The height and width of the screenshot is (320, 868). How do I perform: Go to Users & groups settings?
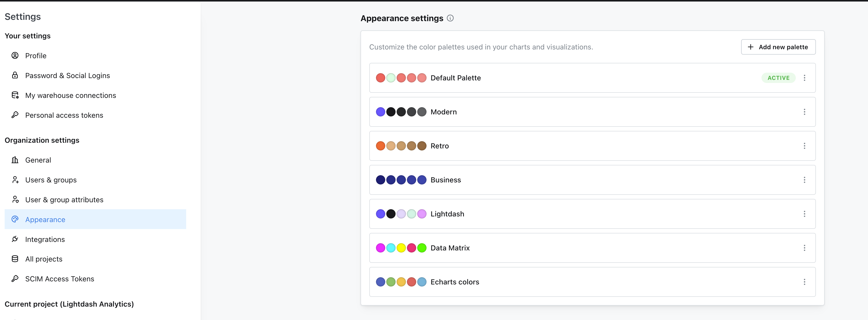point(51,180)
